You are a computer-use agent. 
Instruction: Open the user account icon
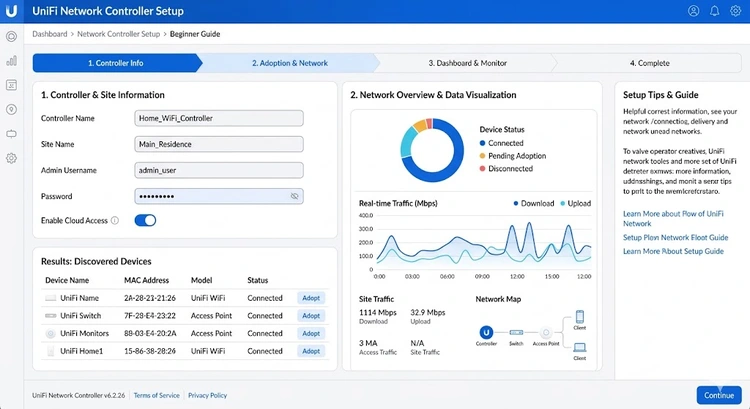694,11
